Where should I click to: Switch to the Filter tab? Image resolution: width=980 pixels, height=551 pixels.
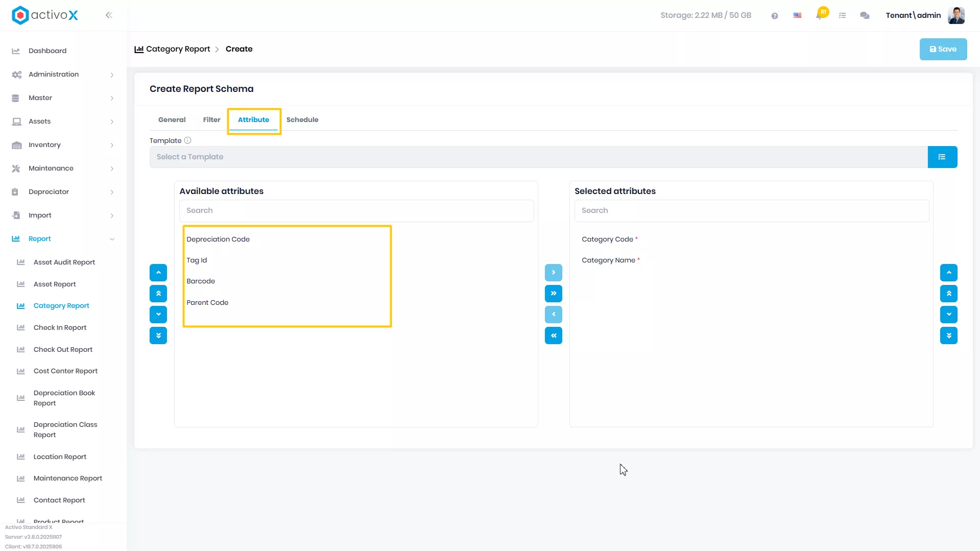211,120
